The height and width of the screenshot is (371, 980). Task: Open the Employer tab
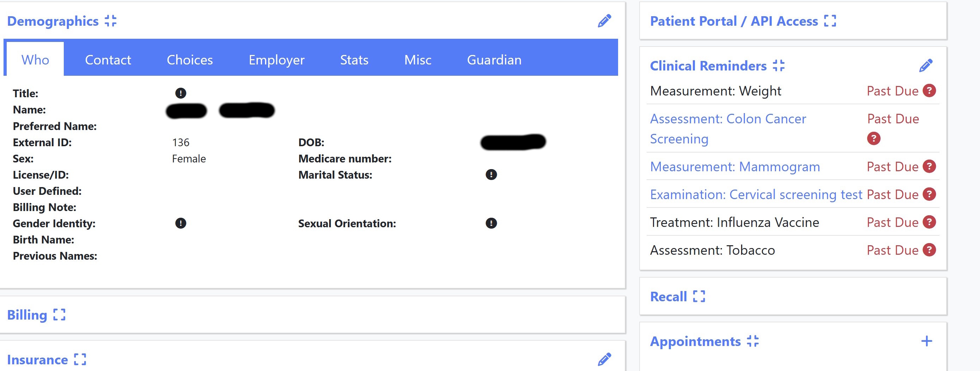click(x=277, y=60)
